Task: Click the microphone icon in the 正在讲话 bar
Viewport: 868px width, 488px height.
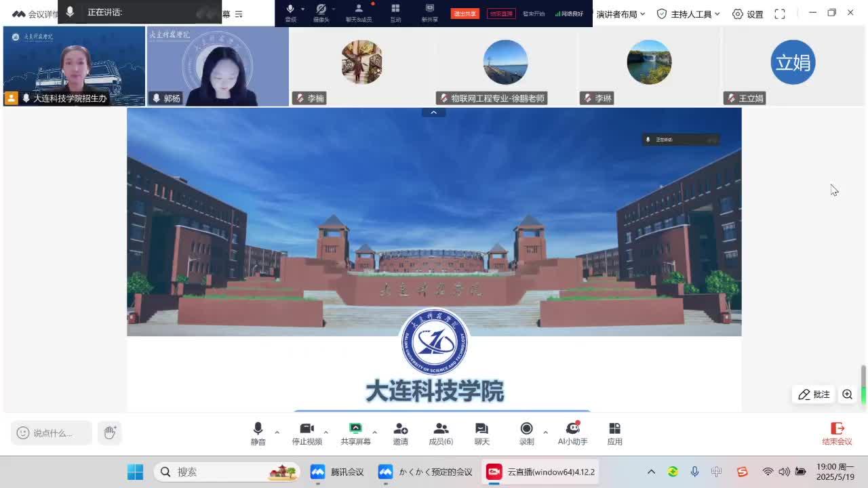Action: click(x=70, y=12)
